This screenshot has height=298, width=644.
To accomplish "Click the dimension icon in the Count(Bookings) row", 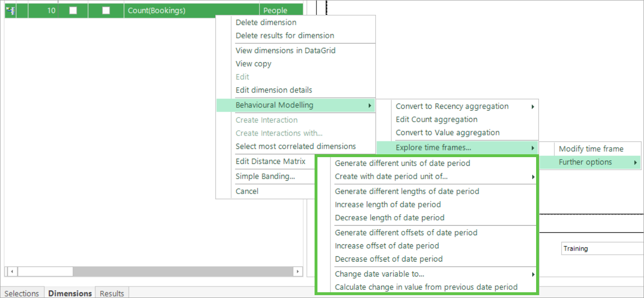I will coord(10,11).
